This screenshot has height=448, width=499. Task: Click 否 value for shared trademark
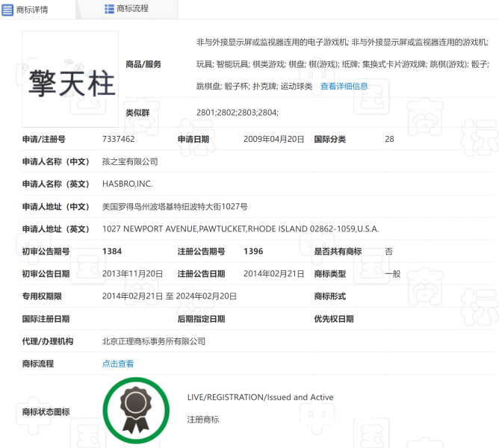(x=388, y=252)
